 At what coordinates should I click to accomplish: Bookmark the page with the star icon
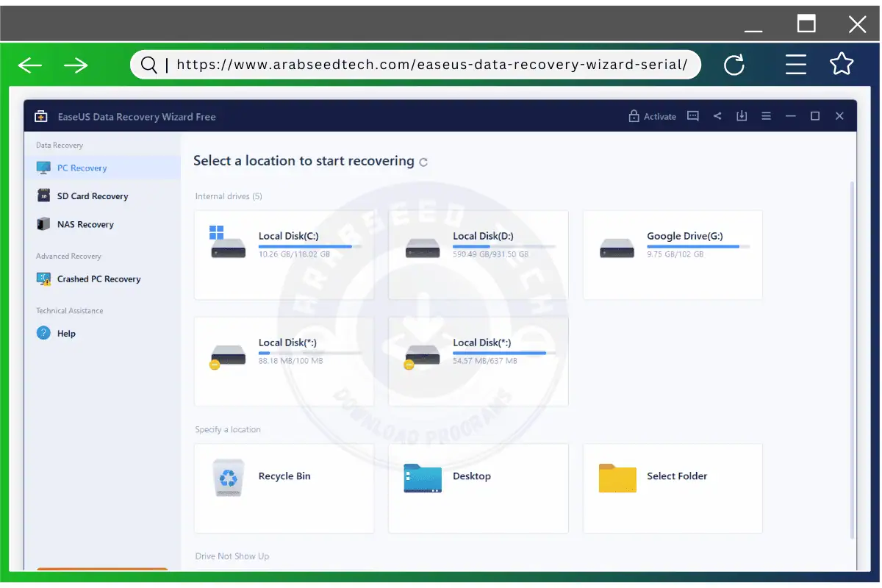(x=842, y=65)
